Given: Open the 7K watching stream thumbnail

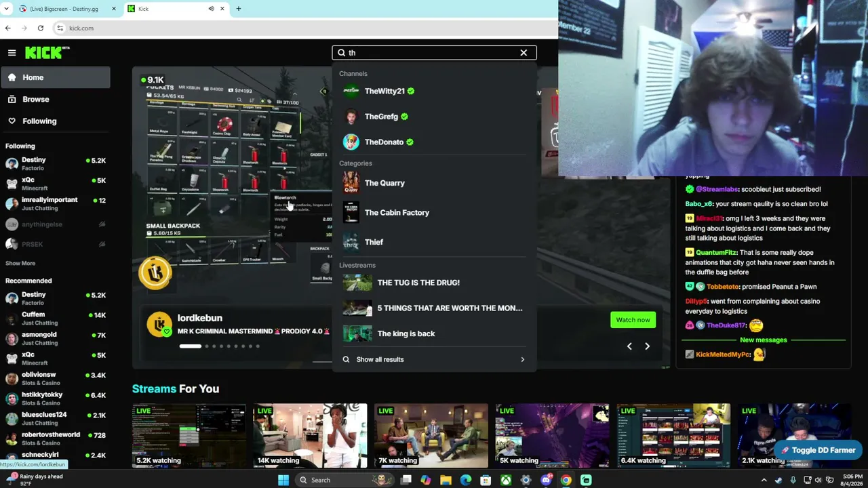Looking at the screenshot, I should [431, 436].
